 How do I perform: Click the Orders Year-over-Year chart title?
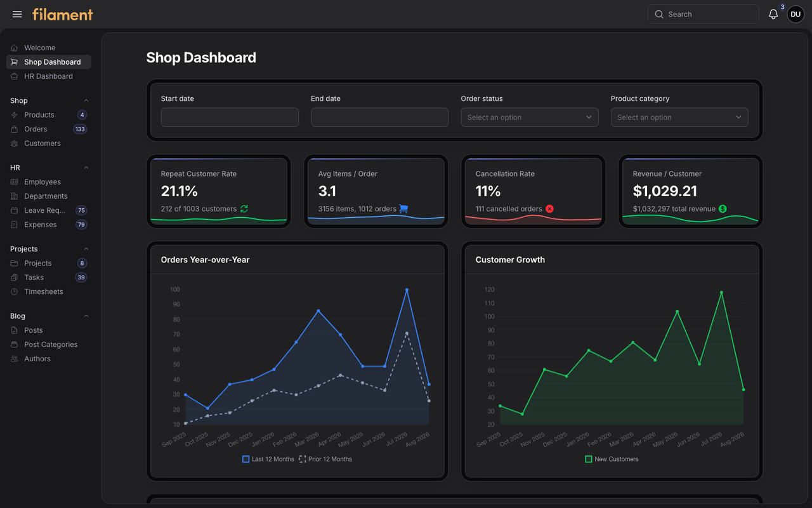pyautogui.click(x=205, y=260)
